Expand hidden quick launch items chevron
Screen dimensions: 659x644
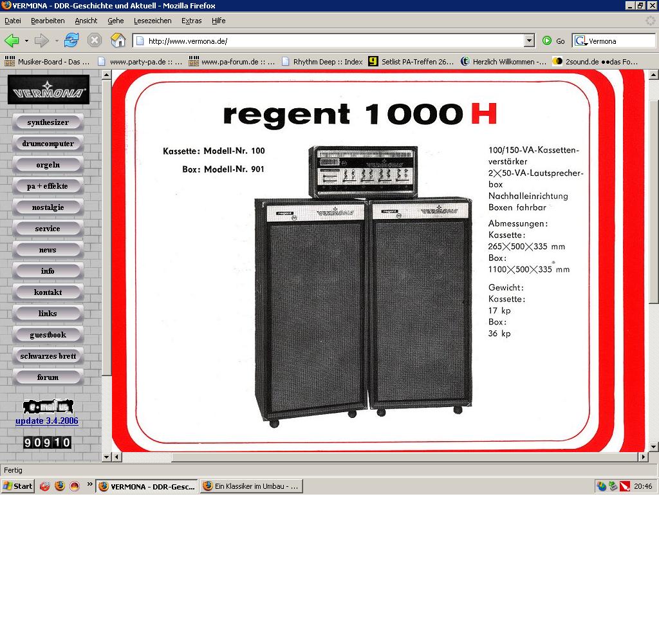(x=89, y=484)
